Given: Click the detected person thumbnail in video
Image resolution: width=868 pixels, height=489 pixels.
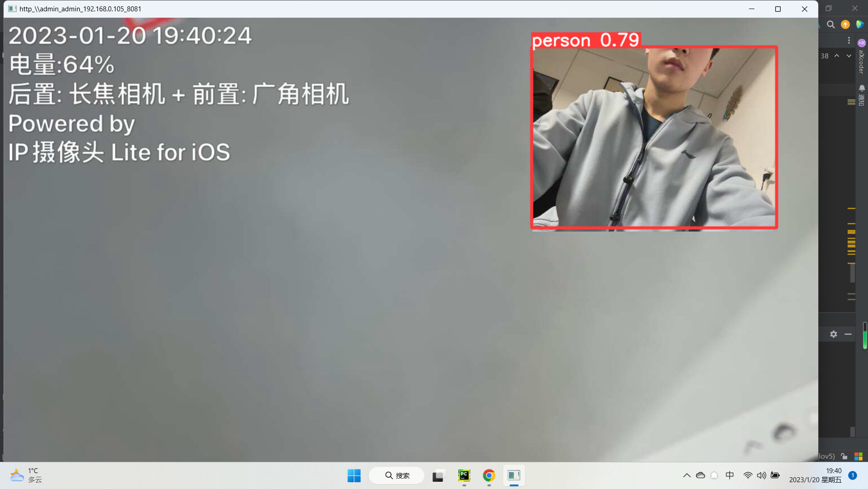Looking at the screenshot, I should pos(654,137).
